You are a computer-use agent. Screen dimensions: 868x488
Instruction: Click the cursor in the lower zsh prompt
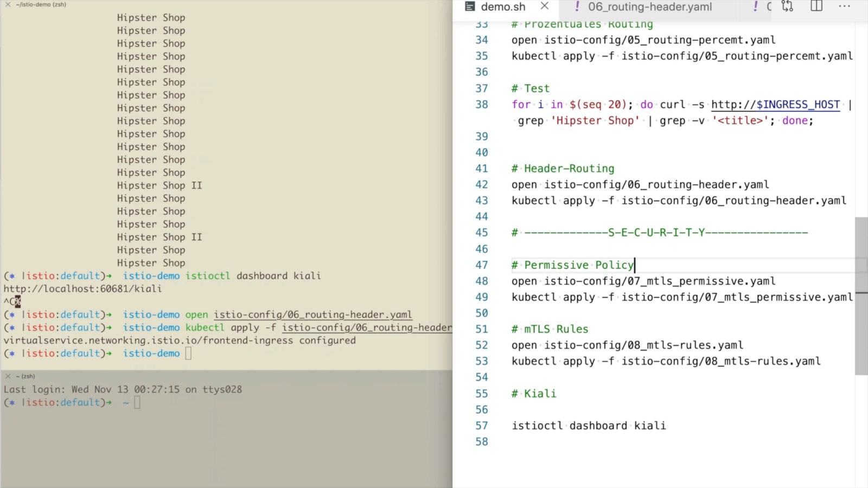(x=137, y=402)
